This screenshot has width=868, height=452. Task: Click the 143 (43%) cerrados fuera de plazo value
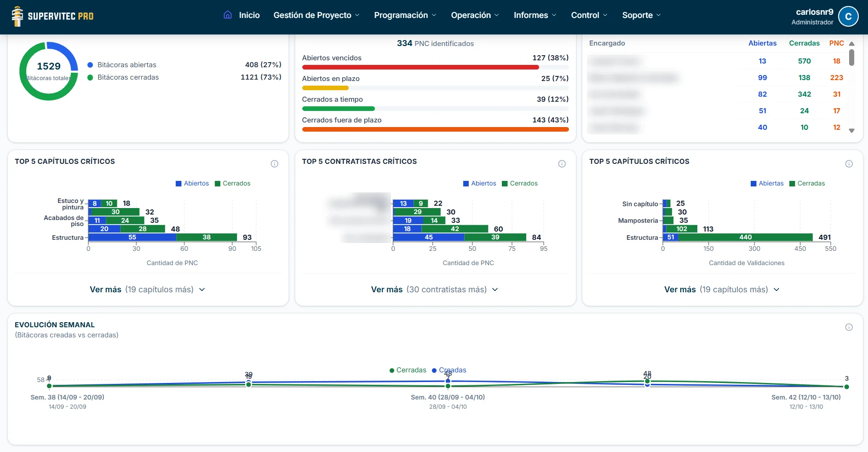tap(550, 120)
